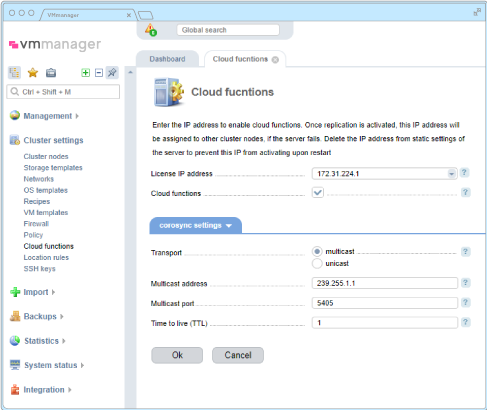The height and width of the screenshot is (410, 487).
Task: Open Recipes page
Action: tap(37, 201)
